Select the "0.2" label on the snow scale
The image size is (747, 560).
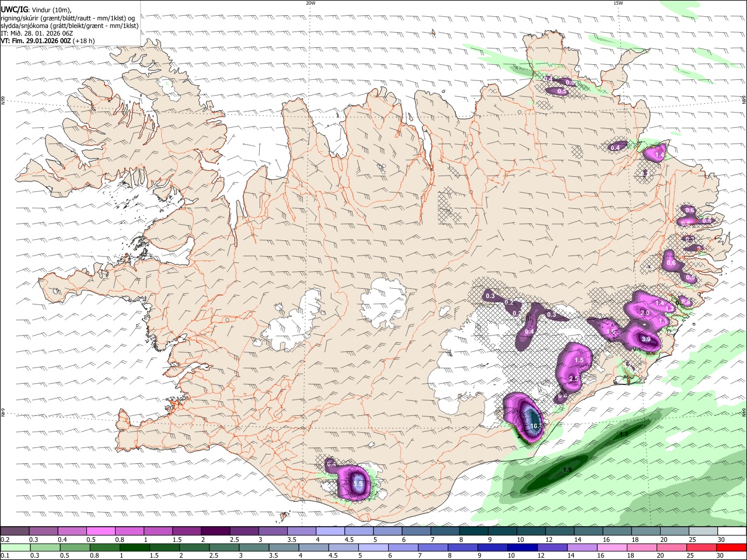[x=5, y=540]
